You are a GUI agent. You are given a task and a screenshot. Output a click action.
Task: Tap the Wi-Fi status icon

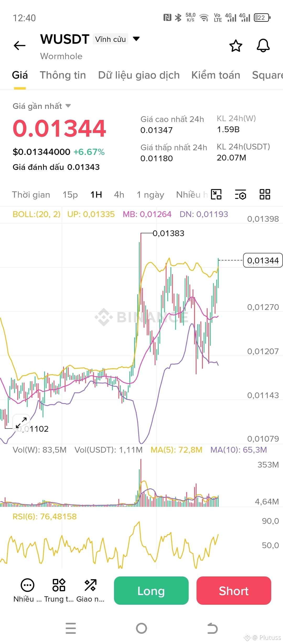point(204,18)
